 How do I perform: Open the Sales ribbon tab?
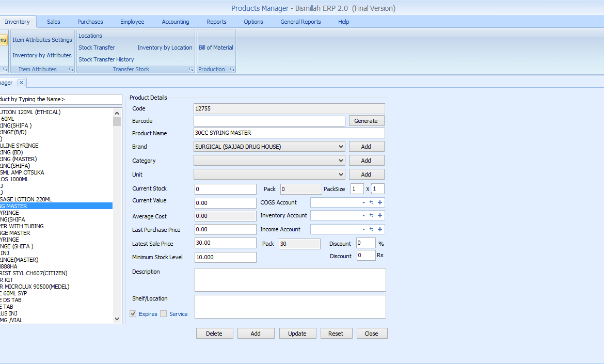point(54,22)
